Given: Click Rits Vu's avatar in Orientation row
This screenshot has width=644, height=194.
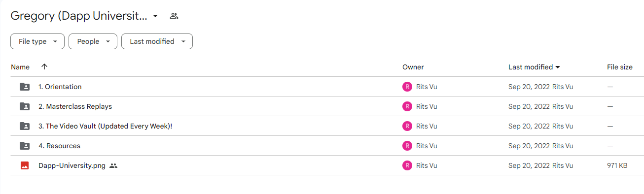Looking at the screenshot, I should click(407, 87).
